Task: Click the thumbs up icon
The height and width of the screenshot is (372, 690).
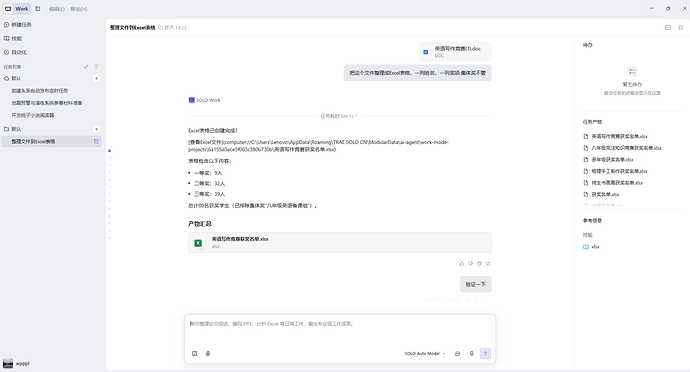Action: tap(462, 264)
